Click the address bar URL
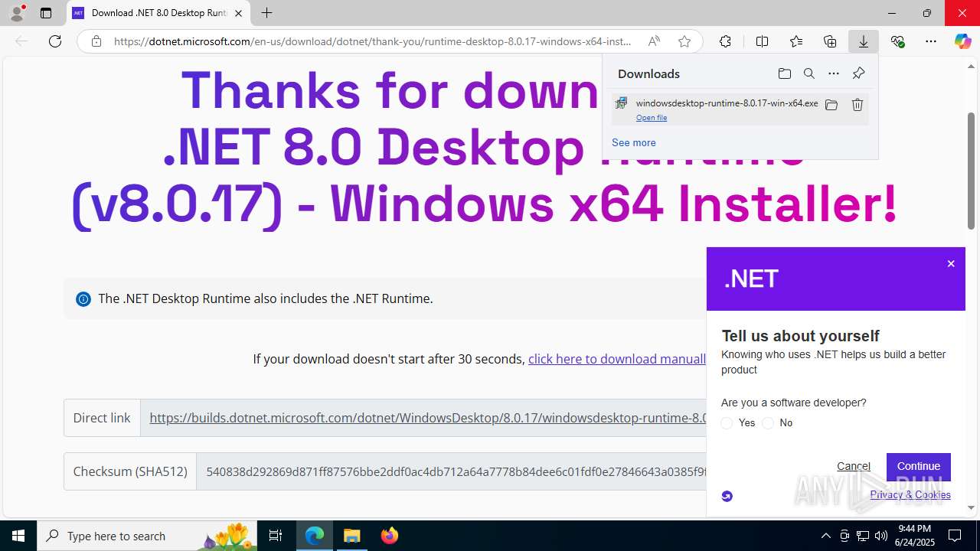This screenshot has width=980, height=551. click(x=373, y=41)
